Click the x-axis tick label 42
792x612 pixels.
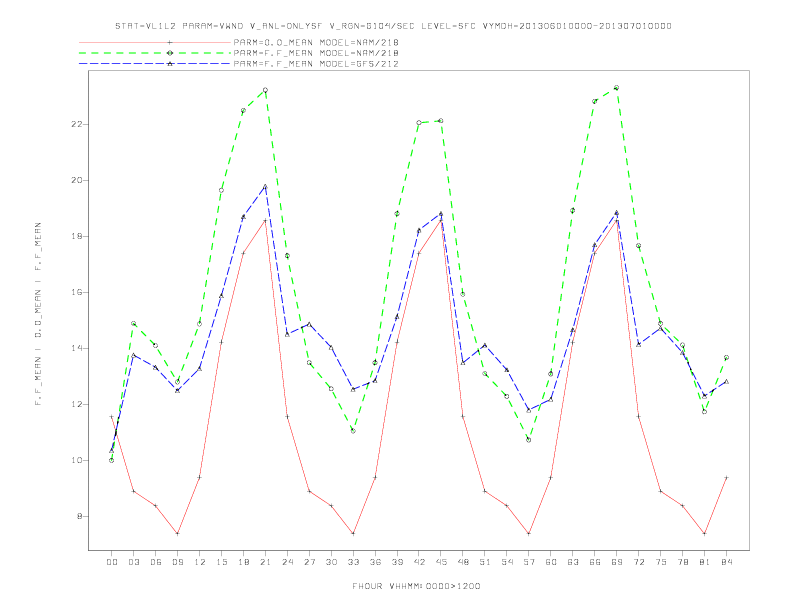(x=419, y=562)
